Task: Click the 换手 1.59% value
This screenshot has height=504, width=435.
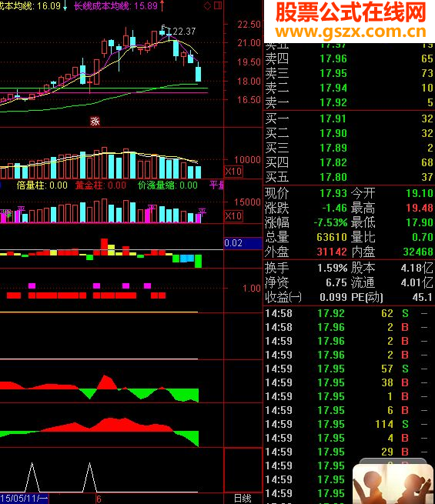Action: (332, 268)
